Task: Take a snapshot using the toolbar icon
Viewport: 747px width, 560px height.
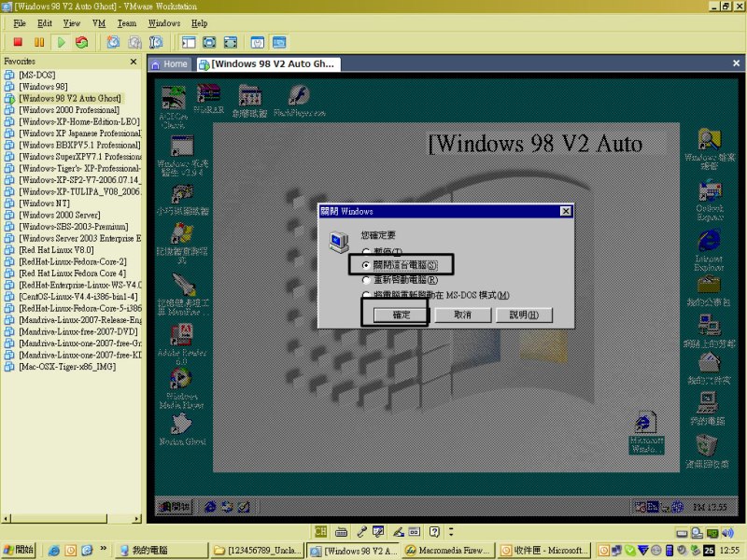Action: click(x=113, y=42)
